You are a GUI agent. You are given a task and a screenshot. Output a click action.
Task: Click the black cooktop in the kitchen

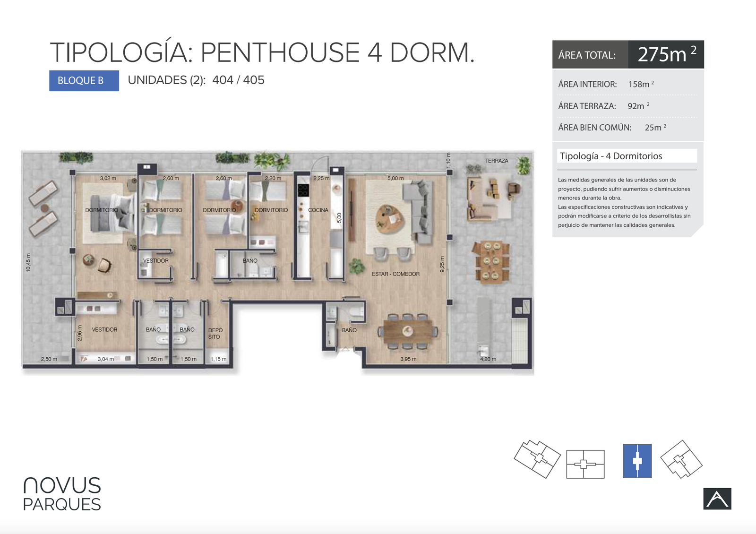pos(303,190)
